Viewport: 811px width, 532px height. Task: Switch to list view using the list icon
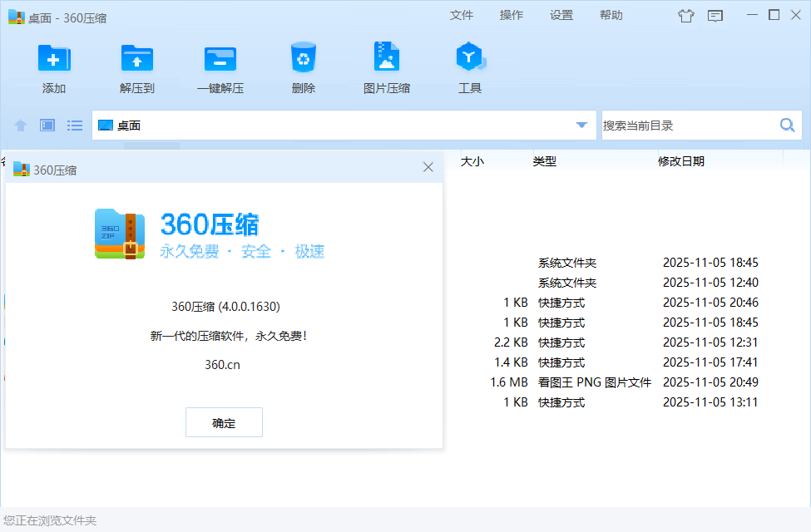point(74,125)
